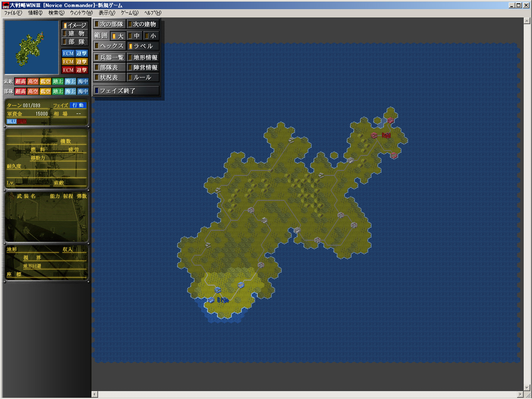
Task: Toggle 海中 in the 部隊 filter row
Action: 83,91
